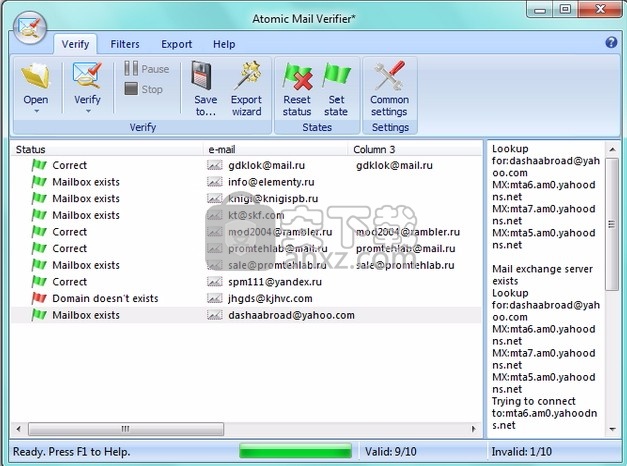Click the Verify envelope icon in the ribbon
The image size is (627, 466).
(x=87, y=75)
